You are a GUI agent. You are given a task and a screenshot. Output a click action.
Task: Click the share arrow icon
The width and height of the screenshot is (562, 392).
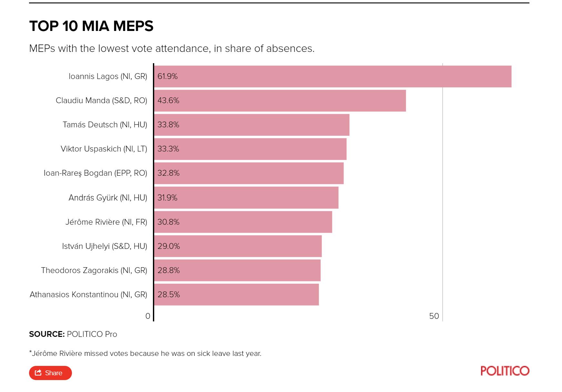tap(38, 373)
